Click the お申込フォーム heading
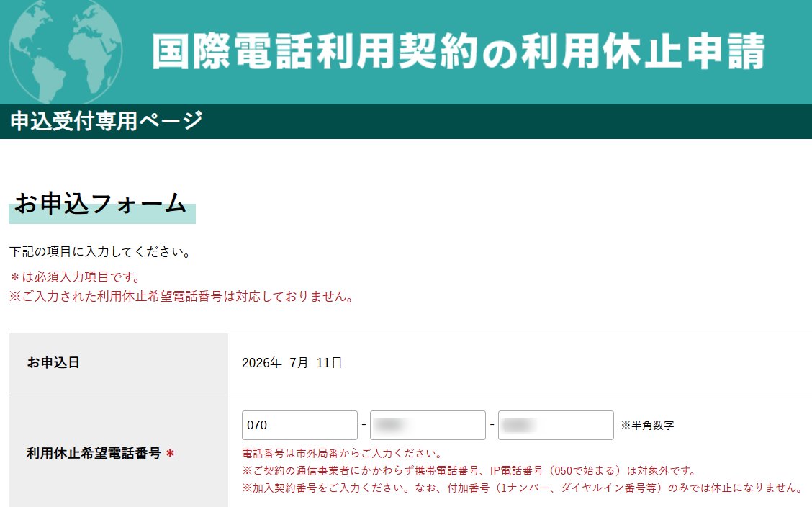 pos(101,203)
